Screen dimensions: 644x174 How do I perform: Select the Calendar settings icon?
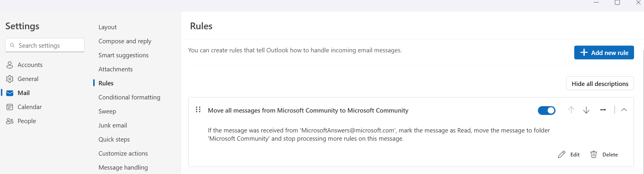(x=10, y=107)
